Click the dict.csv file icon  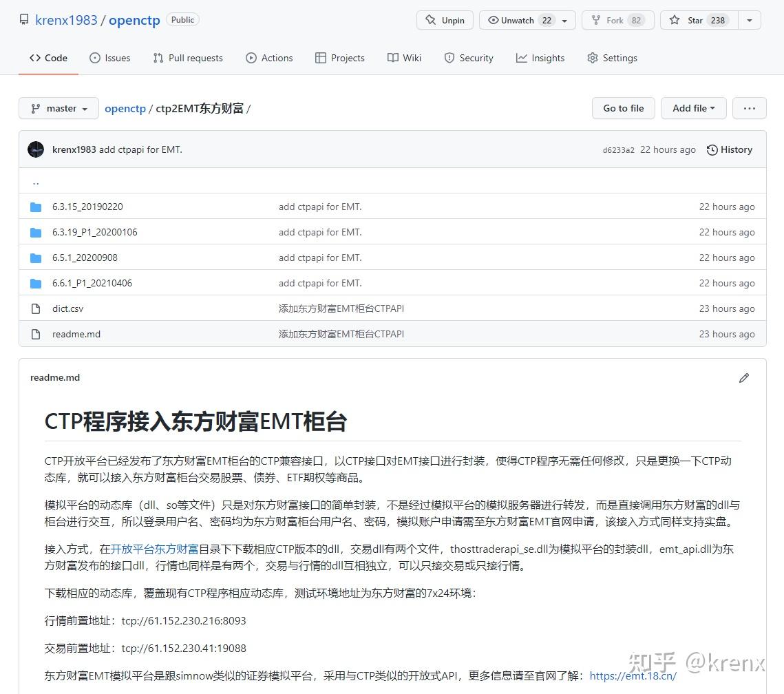[x=36, y=308]
